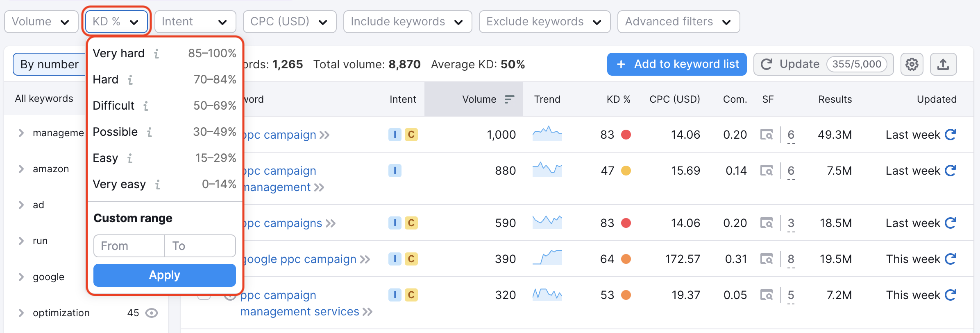Screen dimensions: 980x333
Task: Click the info icon next to Very easy
Action: coord(158,184)
